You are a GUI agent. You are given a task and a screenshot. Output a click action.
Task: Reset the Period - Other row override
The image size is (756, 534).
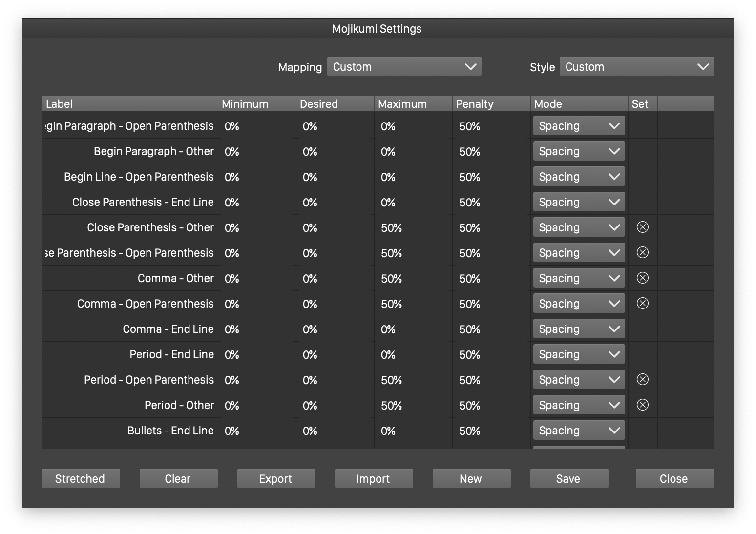click(642, 405)
